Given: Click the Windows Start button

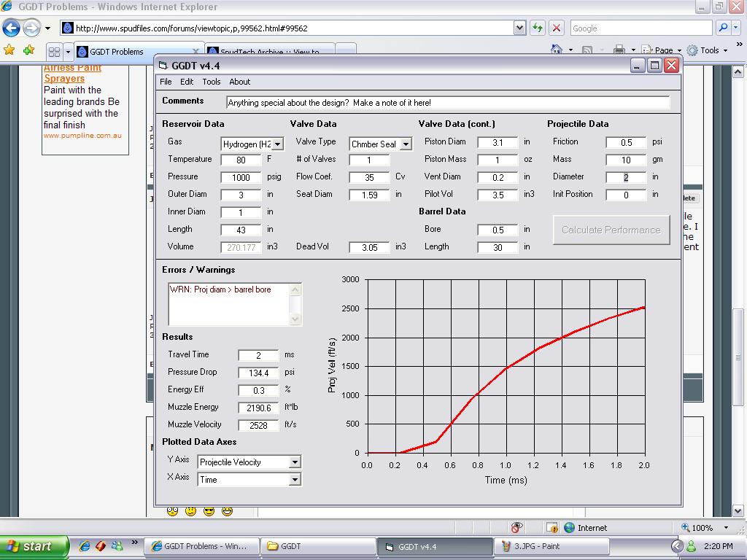Looking at the screenshot, I should pyautogui.click(x=34, y=546).
